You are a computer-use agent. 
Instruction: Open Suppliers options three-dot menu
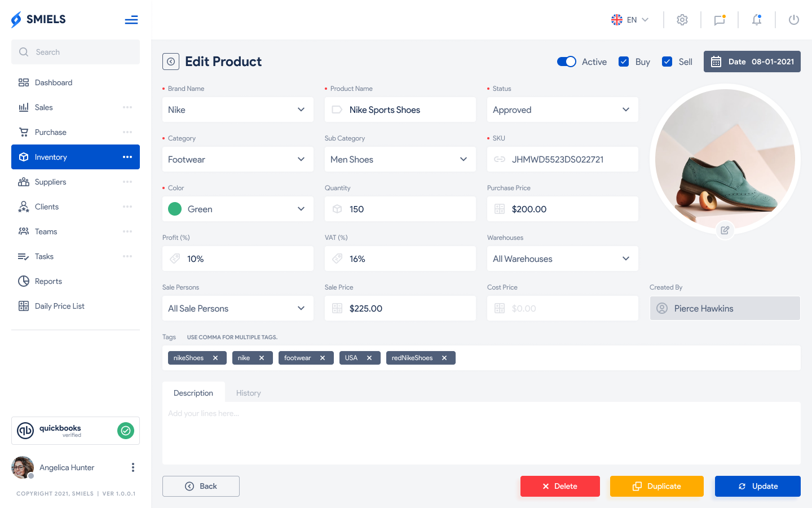pyautogui.click(x=127, y=182)
